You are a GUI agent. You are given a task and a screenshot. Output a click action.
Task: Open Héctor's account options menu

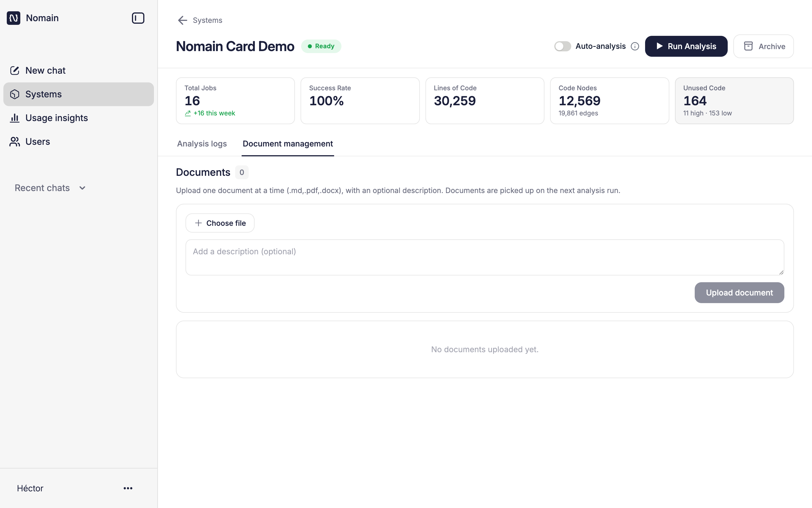pos(128,488)
